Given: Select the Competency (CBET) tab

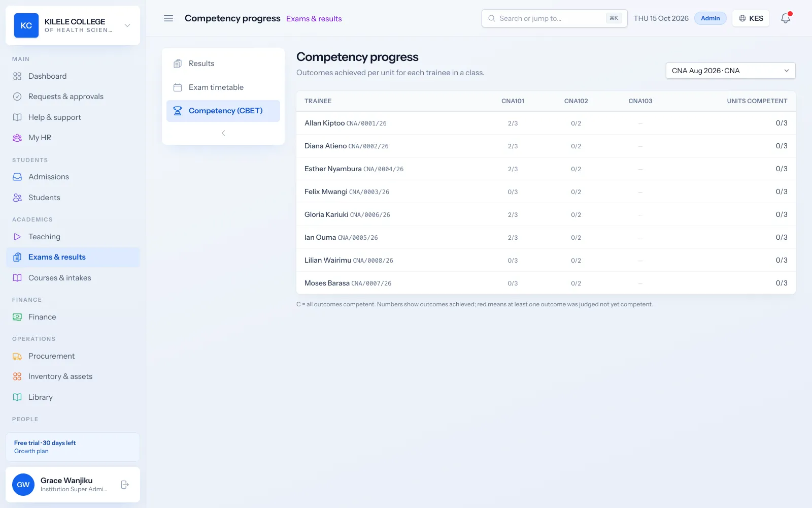Looking at the screenshot, I should (x=223, y=111).
